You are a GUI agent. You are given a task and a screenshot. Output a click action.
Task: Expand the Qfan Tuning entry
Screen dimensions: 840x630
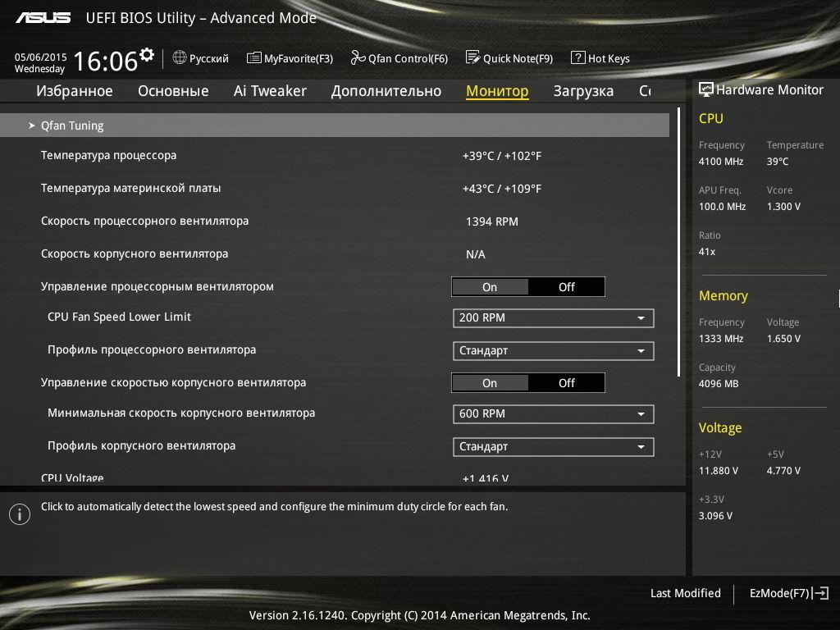pyautogui.click(x=72, y=126)
